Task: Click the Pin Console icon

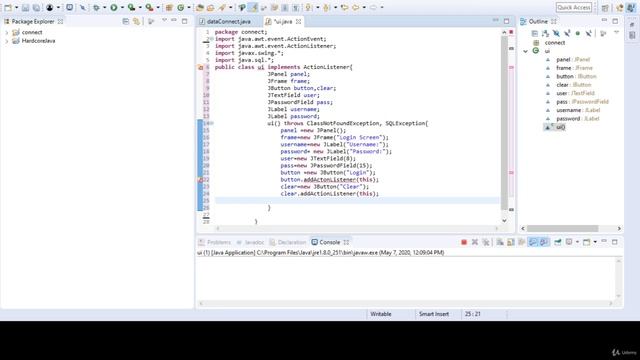Action: pyautogui.click(x=558, y=242)
